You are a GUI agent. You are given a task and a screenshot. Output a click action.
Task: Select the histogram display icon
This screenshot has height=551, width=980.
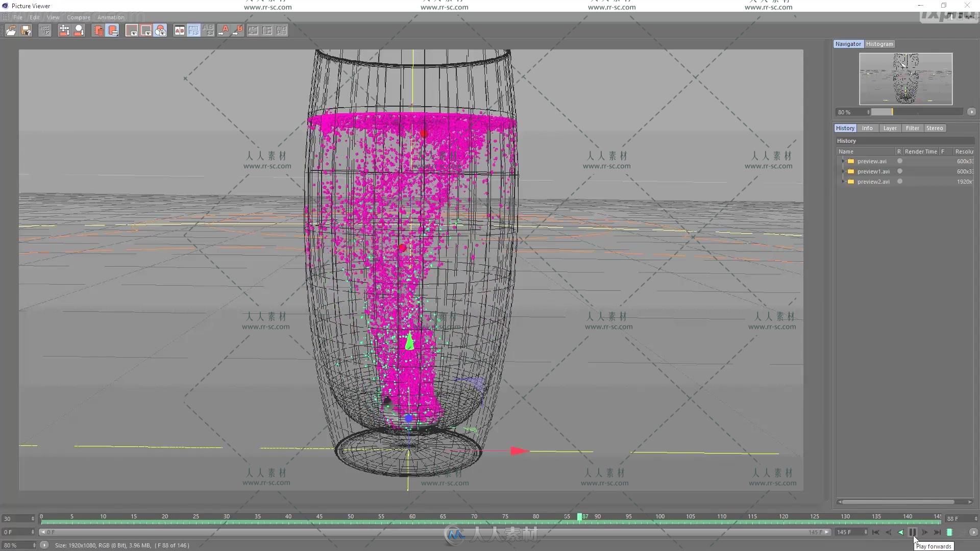(x=880, y=44)
